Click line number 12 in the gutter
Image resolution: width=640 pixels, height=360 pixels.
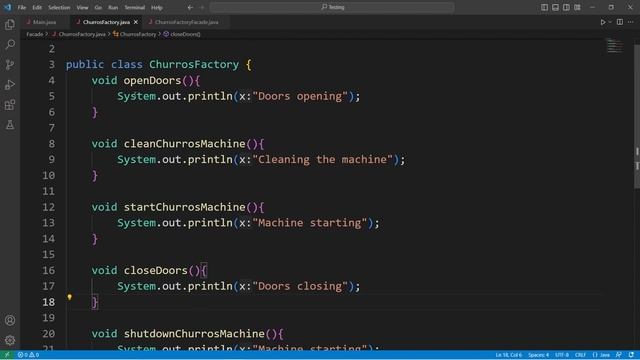click(49, 207)
